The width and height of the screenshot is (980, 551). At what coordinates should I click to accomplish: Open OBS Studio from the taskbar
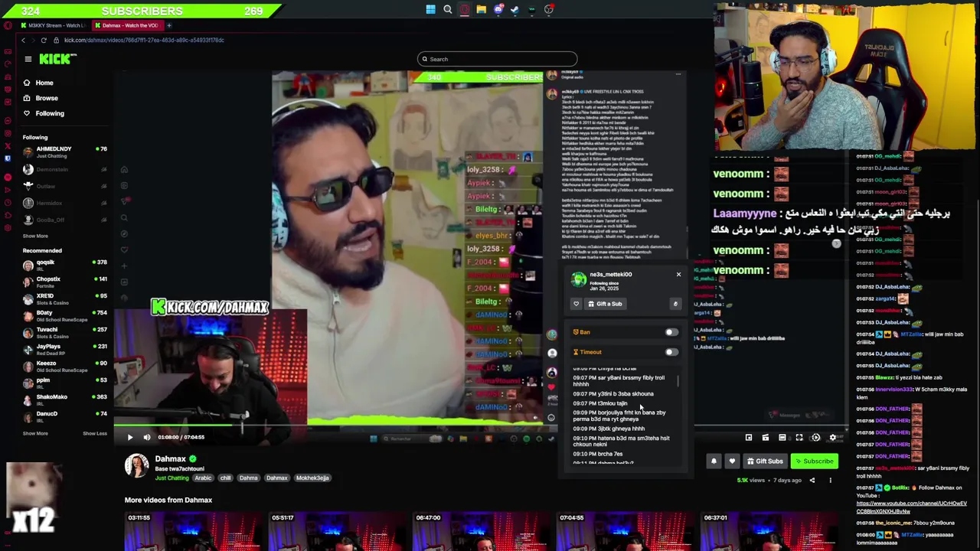[549, 9]
